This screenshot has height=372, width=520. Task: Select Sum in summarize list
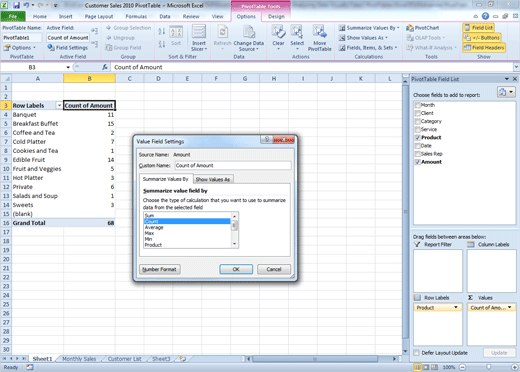coord(187,216)
